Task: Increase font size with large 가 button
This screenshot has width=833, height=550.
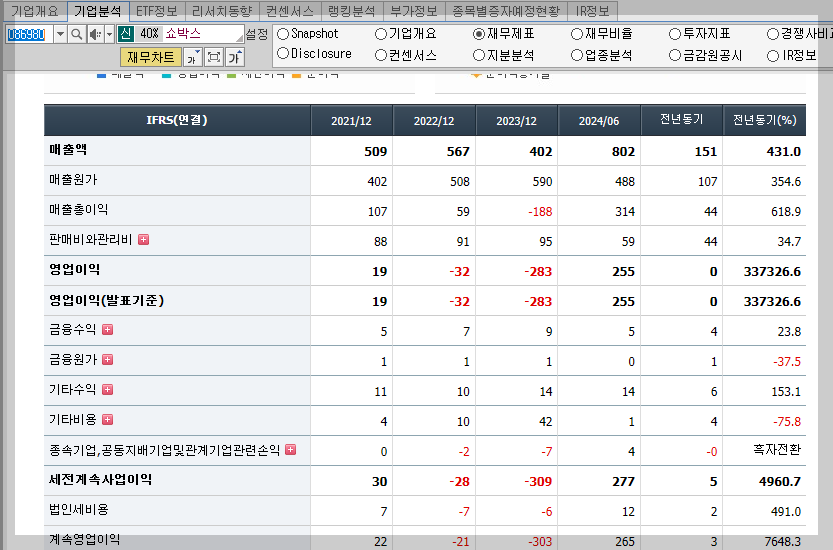Action: click(234, 57)
